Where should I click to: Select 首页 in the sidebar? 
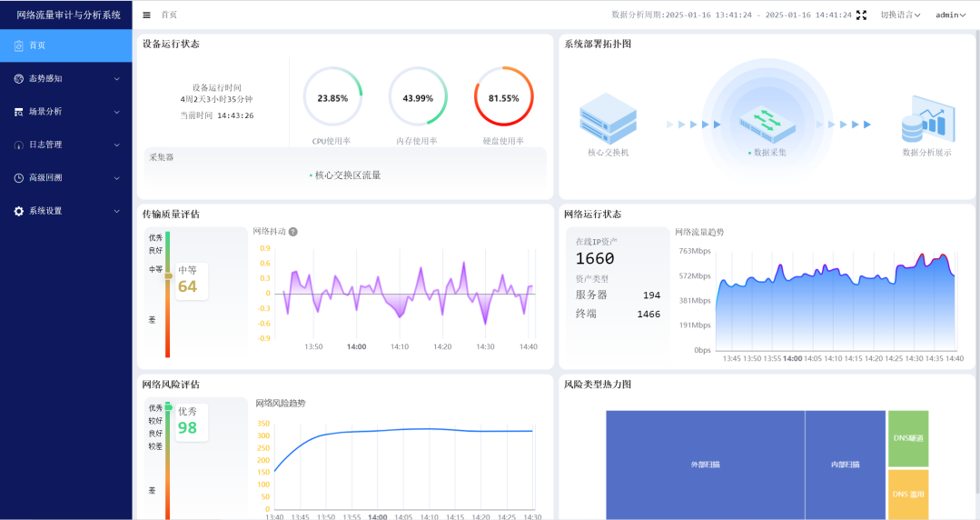(x=66, y=45)
